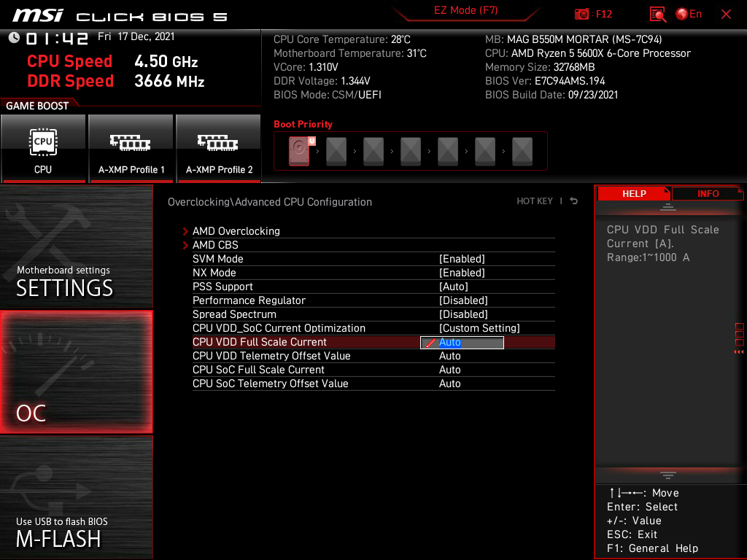The image size is (747, 560).
Task: Select the seventh boot priority slot
Action: [x=522, y=151]
